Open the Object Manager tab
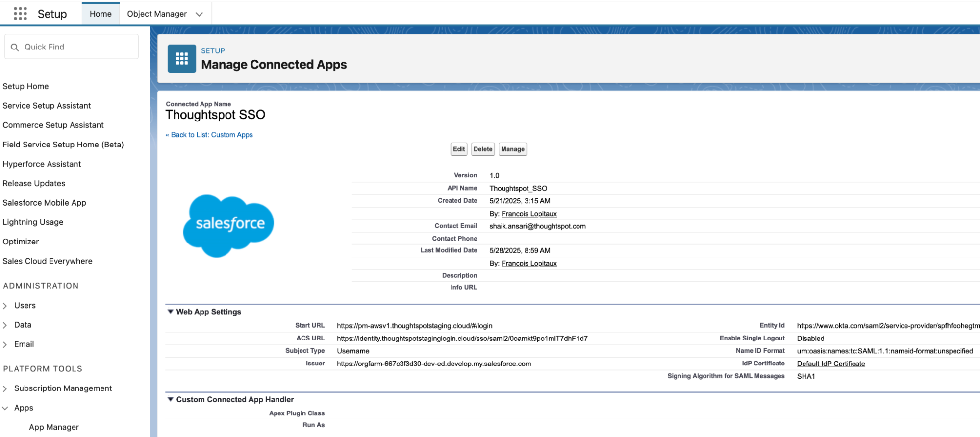The height and width of the screenshot is (437, 980). pos(157,14)
